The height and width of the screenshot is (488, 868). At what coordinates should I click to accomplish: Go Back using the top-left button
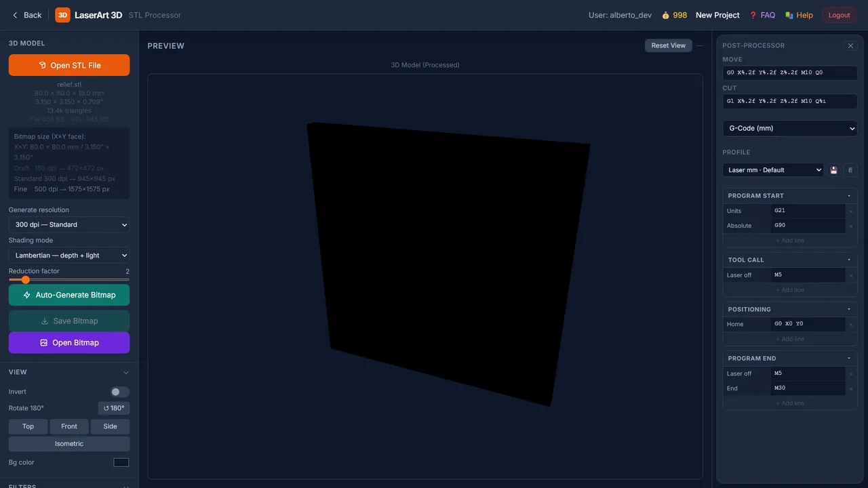point(27,15)
